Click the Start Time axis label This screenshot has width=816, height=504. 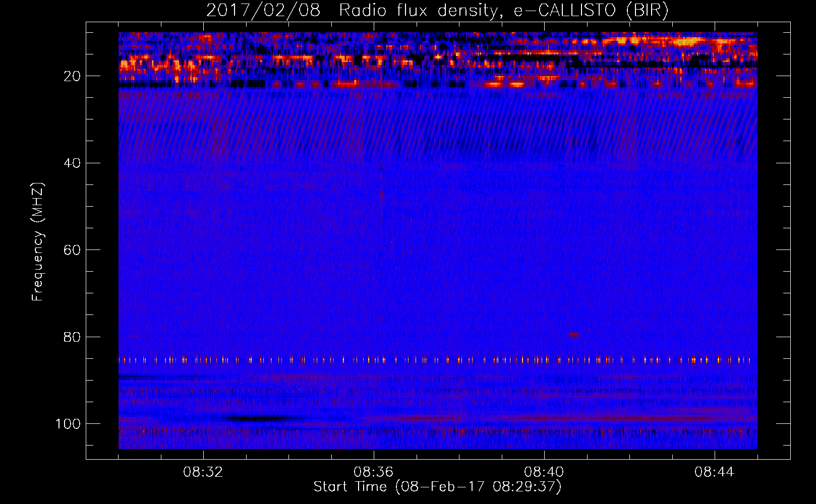[x=437, y=487]
